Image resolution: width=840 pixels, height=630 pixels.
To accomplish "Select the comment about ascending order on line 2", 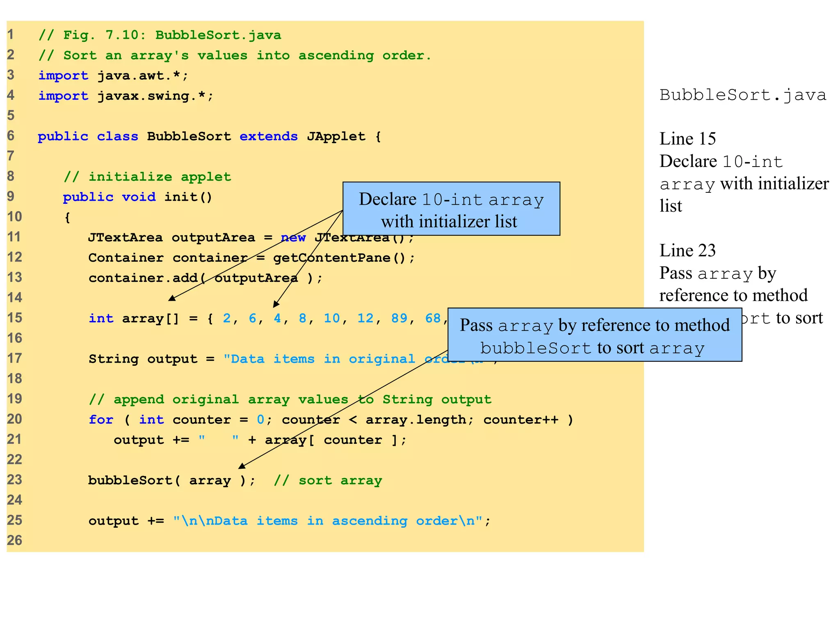I will pos(235,55).
